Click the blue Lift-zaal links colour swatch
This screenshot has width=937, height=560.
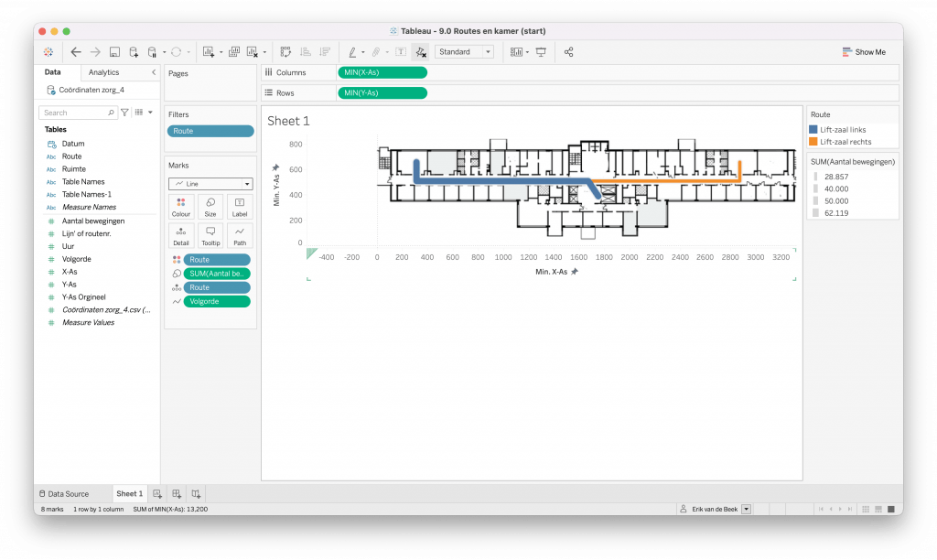pyautogui.click(x=814, y=130)
